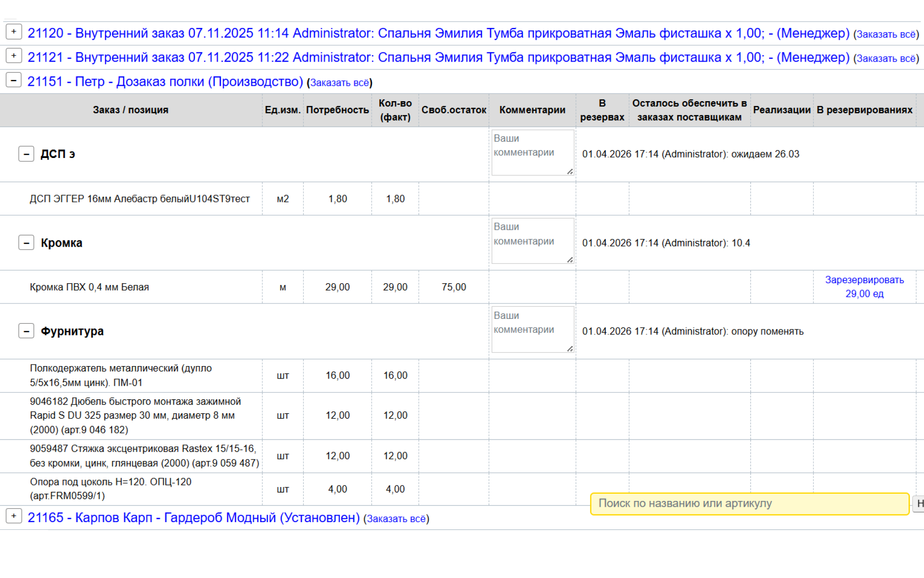Expand order 21121 with plus icon
Image resolution: width=924 pixels, height=578 pixels.
point(14,56)
